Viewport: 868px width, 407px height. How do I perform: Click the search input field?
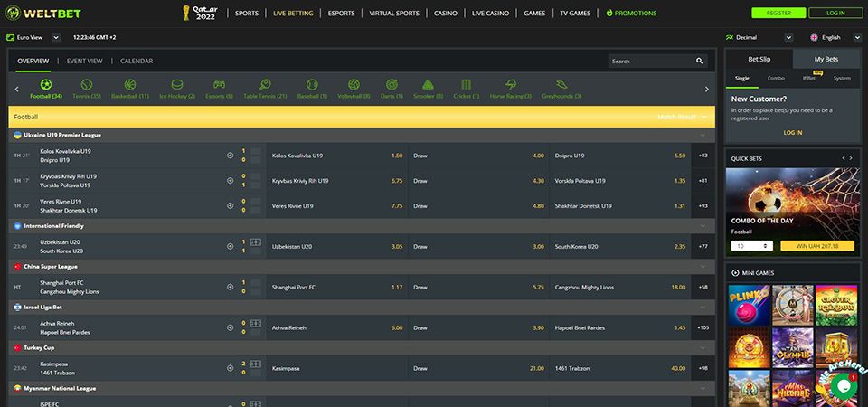pyautogui.click(x=651, y=61)
